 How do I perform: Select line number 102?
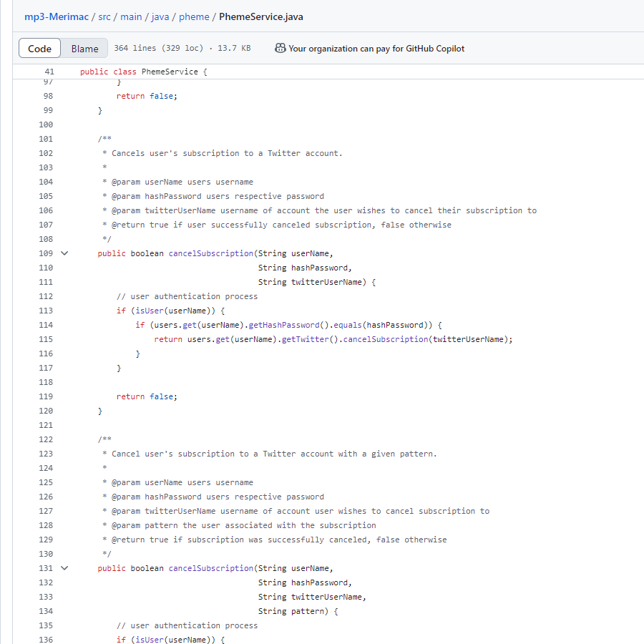coord(46,153)
